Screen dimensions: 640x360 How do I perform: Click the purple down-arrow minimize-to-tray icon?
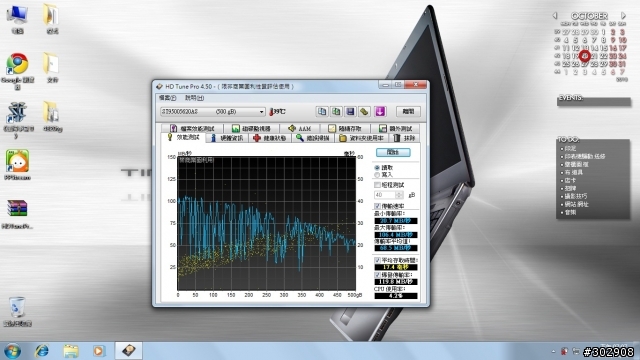380,111
